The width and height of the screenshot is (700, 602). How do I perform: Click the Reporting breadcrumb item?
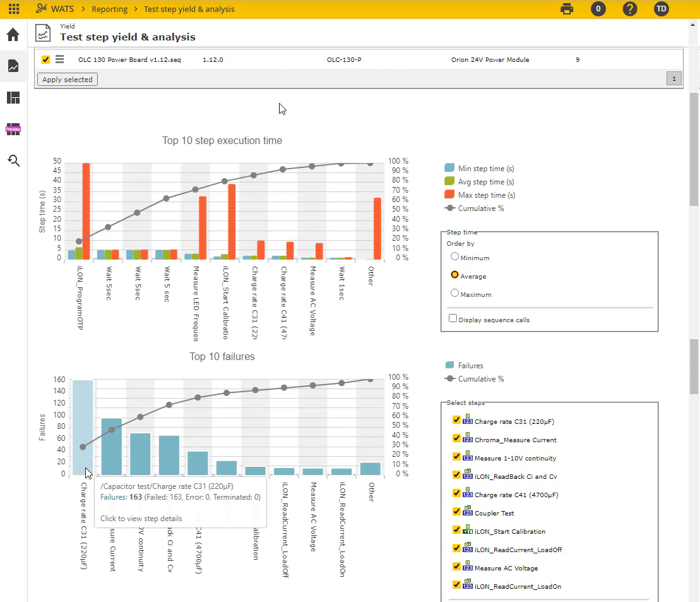(109, 9)
